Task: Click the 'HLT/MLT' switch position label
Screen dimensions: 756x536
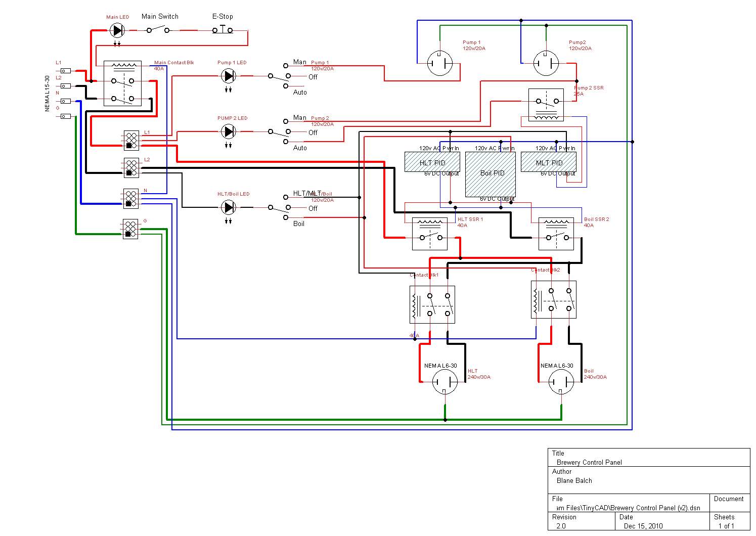Action: pos(307,193)
